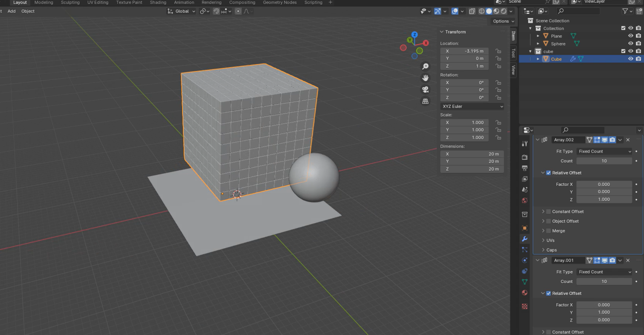Open the View sidebar tab
The height and width of the screenshot is (335, 644).
point(514,70)
